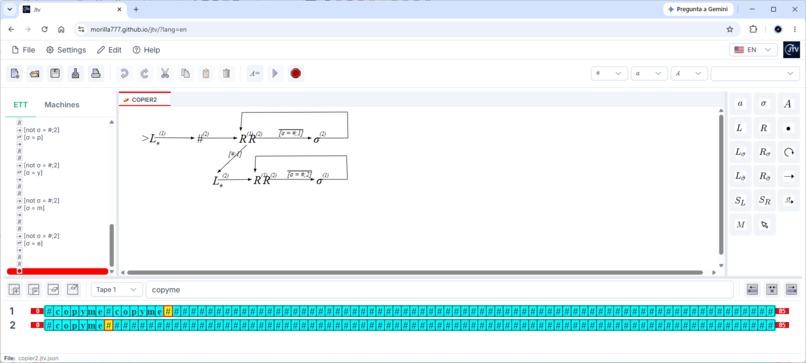806x363 pixels.
Task: Click the fourth tape icon left of Tape 1
Action: pos(73,289)
